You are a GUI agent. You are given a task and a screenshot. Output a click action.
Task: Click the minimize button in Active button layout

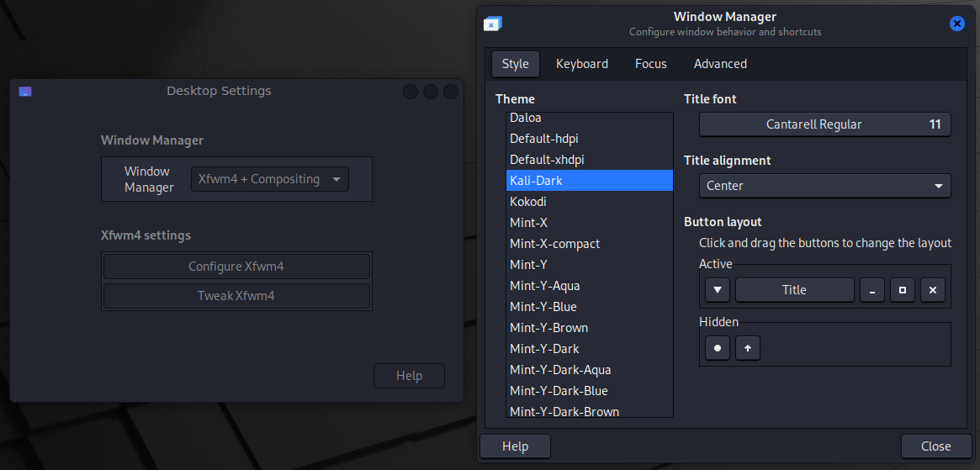871,290
